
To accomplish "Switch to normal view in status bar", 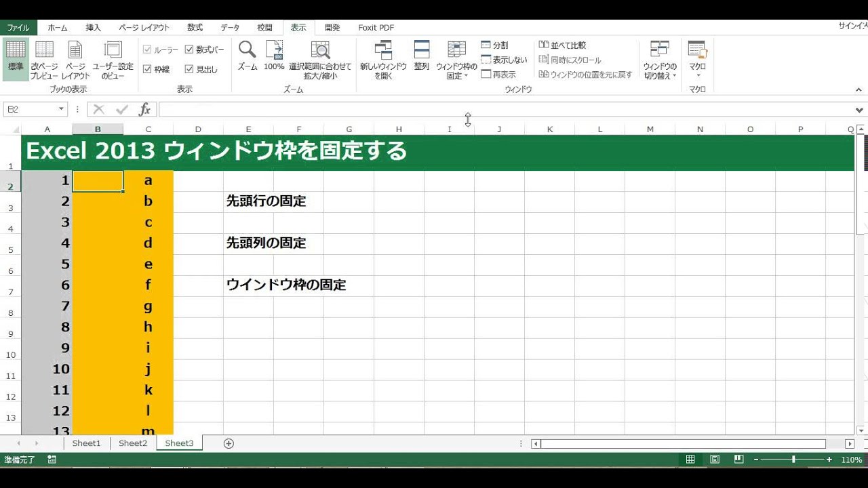I will click(x=690, y=460).
